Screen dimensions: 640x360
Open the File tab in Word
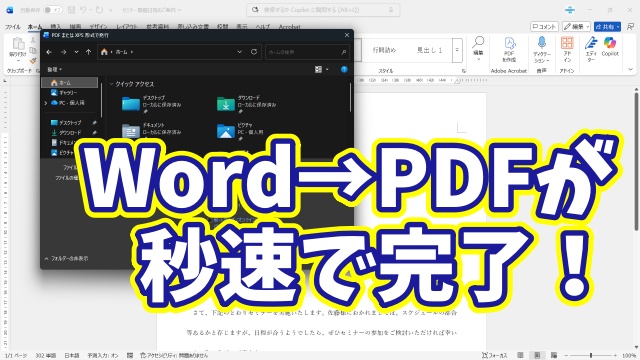pyautogui.click(x=13, y=27)
